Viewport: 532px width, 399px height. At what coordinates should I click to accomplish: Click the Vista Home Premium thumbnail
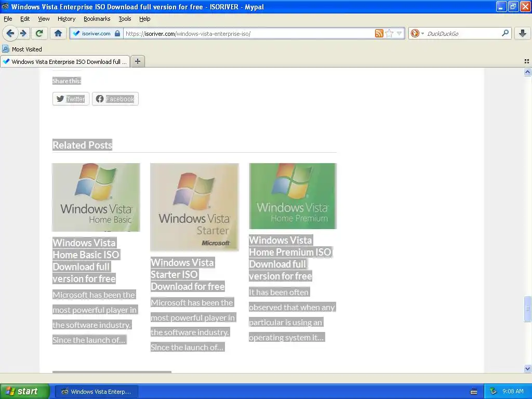point(293,196)
